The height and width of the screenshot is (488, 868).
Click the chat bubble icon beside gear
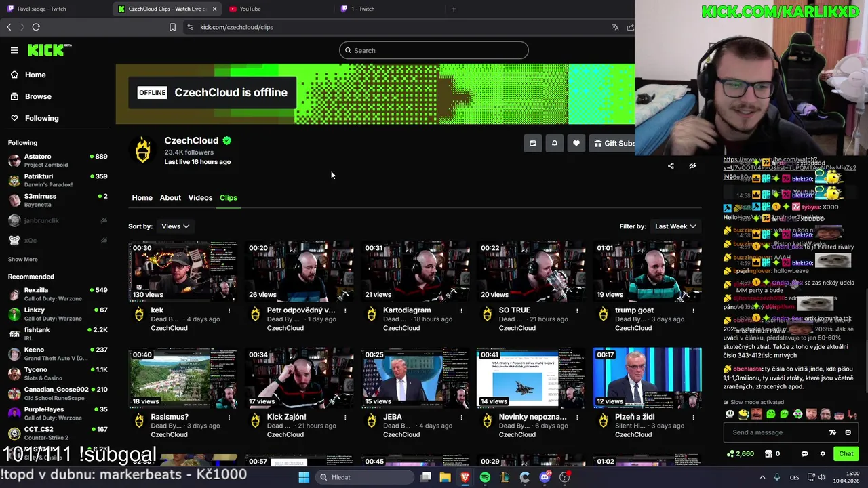pos(804,453)
